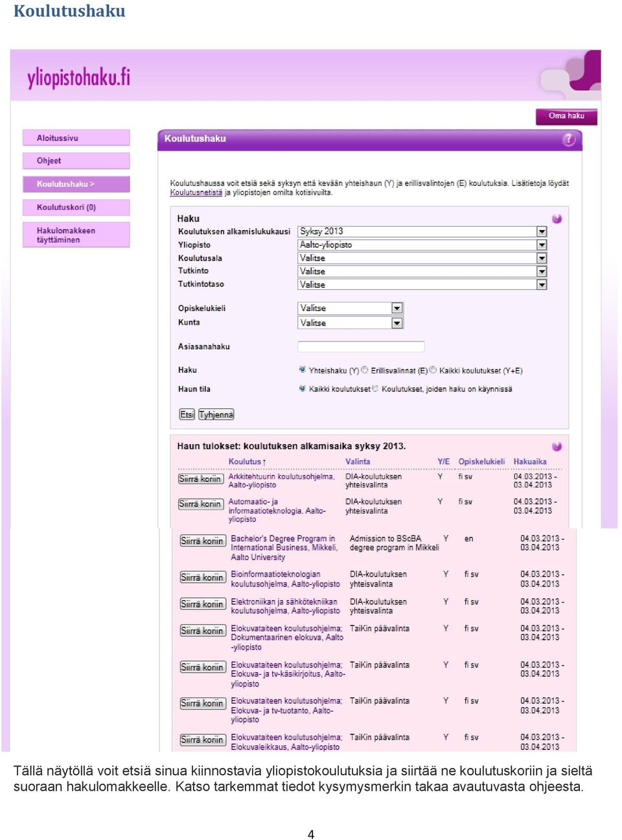Click the 'en' language cell
Image resolution: width=622 pixels, height=840 pixels.
pos(468,539)
